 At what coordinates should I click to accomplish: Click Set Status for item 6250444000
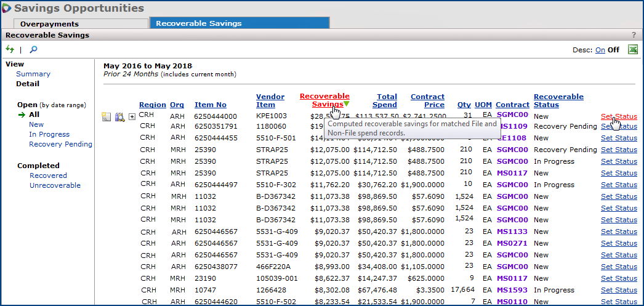pos(619,116)
